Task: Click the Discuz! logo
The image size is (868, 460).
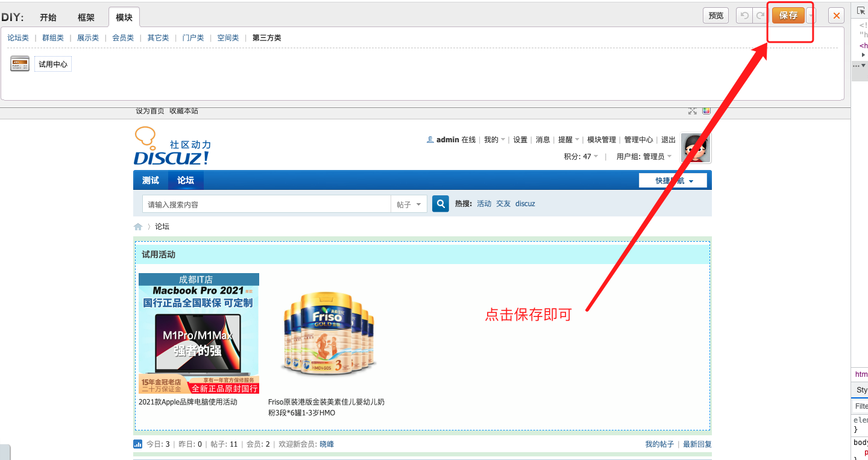Action: 172,147
